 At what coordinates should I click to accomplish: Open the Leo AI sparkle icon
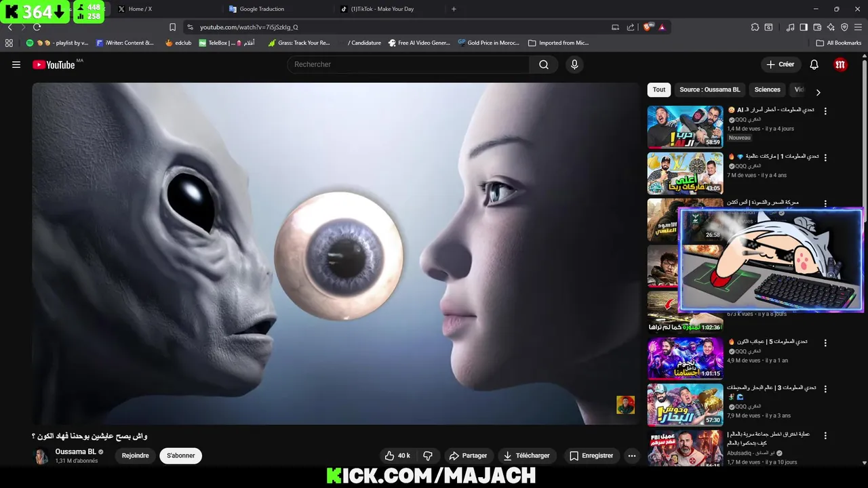point(831,27)
